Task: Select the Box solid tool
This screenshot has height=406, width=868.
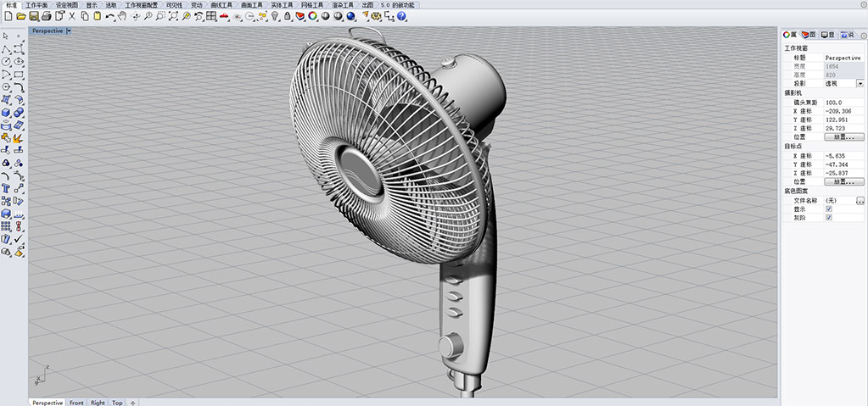Action: click(x=6, y=112)
